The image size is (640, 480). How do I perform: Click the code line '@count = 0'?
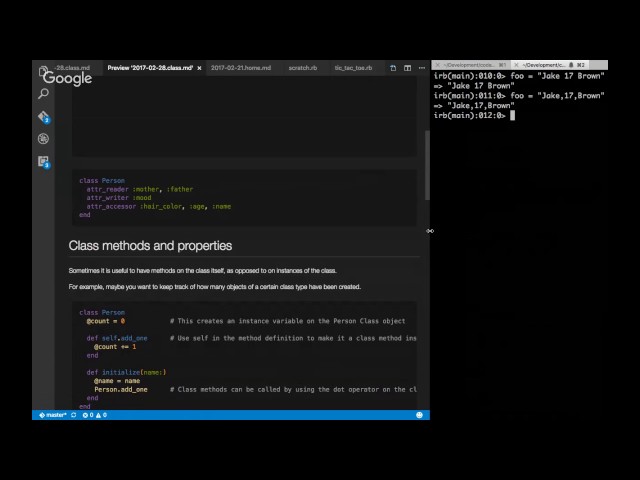point(106,321)
